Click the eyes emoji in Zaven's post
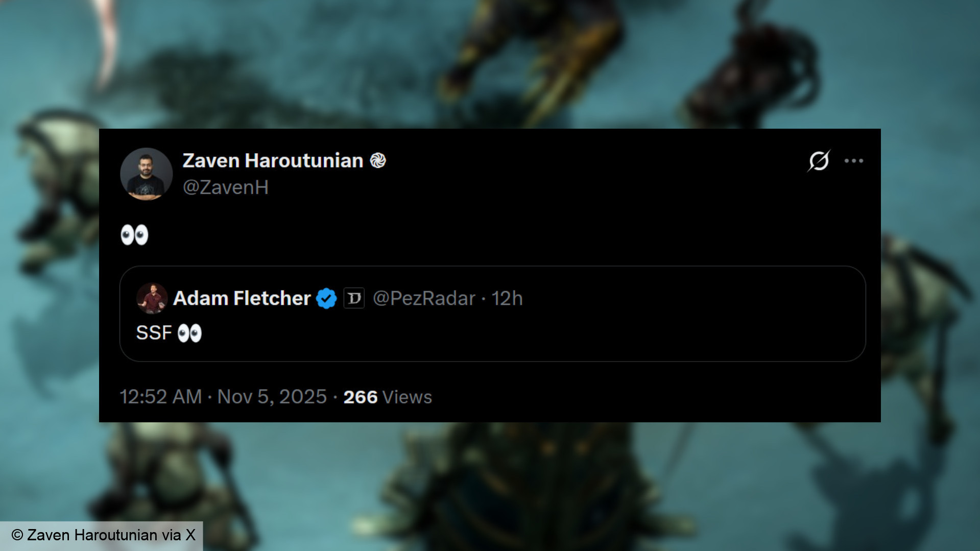 click(x=134, y=235)
